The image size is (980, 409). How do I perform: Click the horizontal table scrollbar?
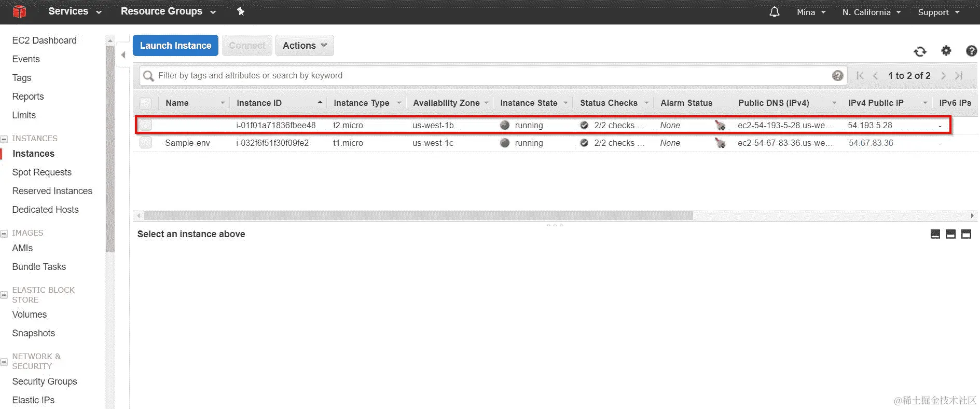[418, 215]
